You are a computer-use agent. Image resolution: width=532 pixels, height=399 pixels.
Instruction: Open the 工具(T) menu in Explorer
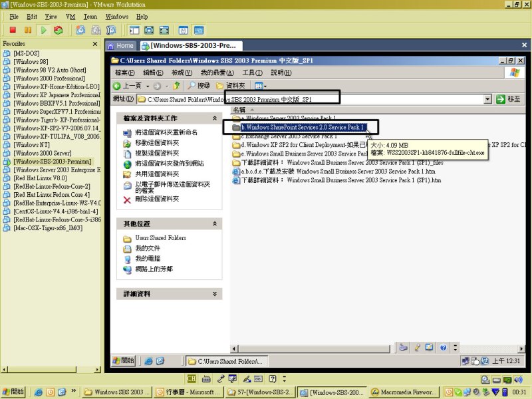pyautogui.click(x=253, y=72)
